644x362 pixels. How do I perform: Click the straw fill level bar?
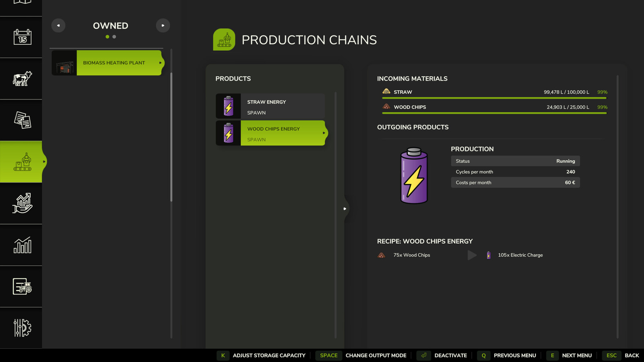point(494,98)
